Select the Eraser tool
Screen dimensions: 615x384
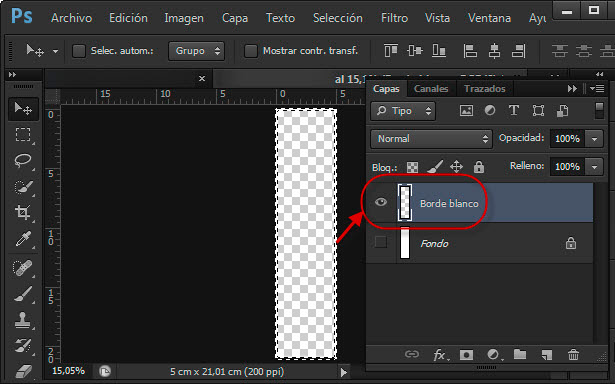pos(23,371)
